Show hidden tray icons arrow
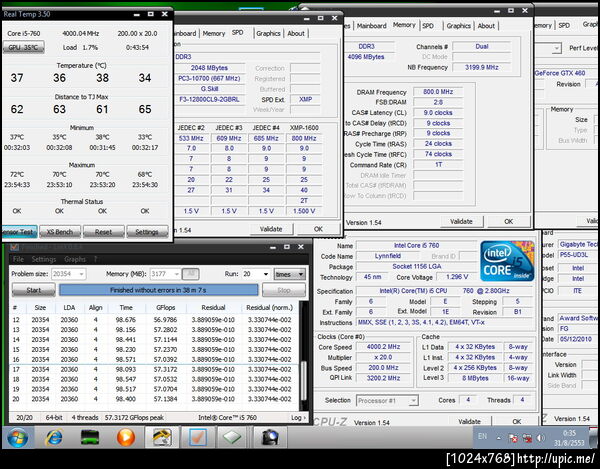The width and height of the screenshot is (600, 469). point(498,438)
